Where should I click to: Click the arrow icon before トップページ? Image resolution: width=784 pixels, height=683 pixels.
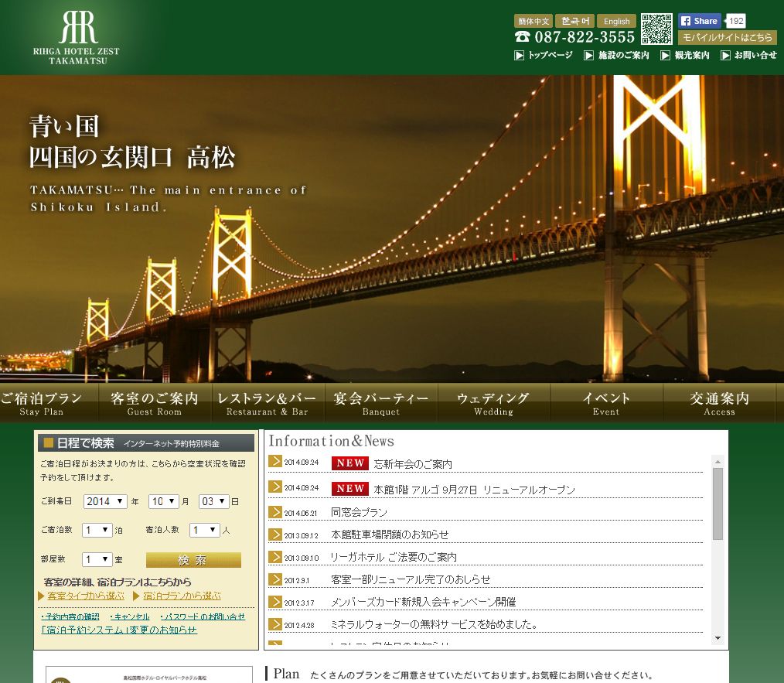point(519,55)
